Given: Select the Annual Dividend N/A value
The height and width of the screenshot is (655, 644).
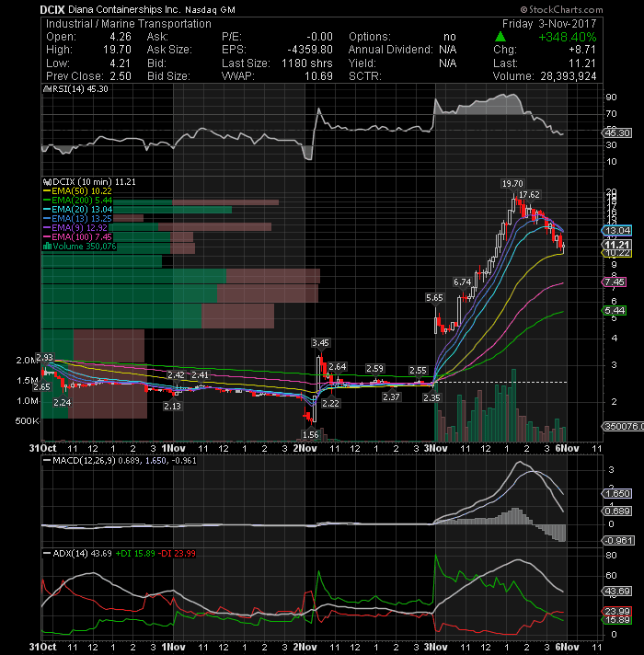Looking at the screenshot, I should [x=448, y=50].
